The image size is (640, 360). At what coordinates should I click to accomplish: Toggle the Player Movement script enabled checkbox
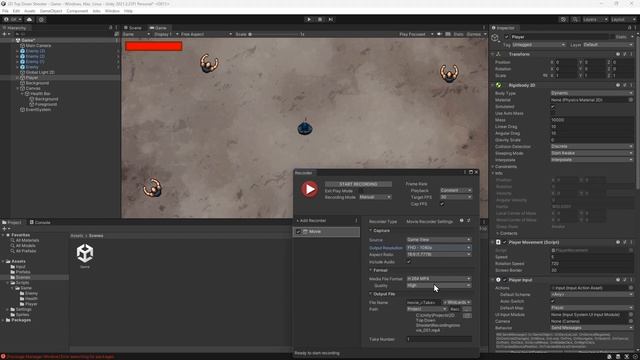[504, 242]
